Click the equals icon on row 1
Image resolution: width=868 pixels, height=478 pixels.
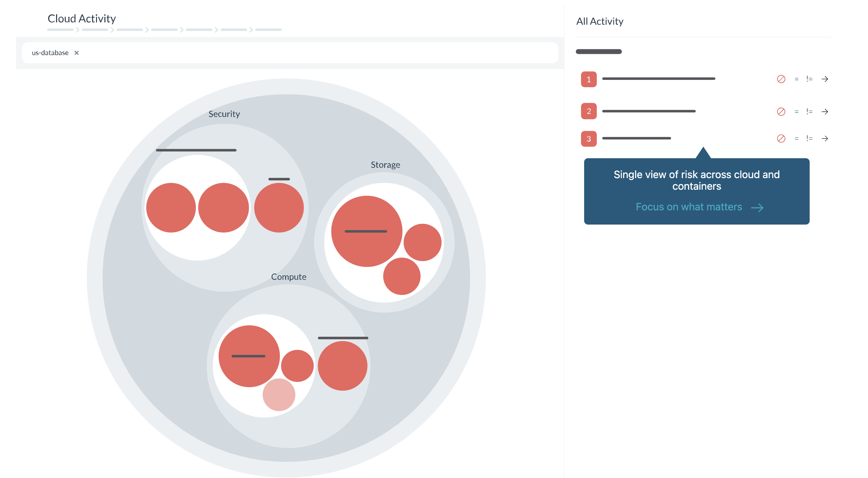coord(796,79)
